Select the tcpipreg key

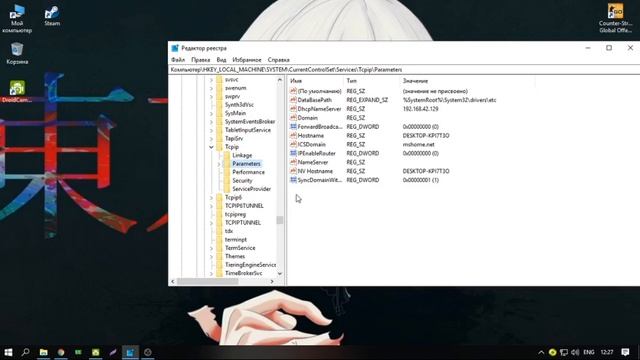click(235, 214)
